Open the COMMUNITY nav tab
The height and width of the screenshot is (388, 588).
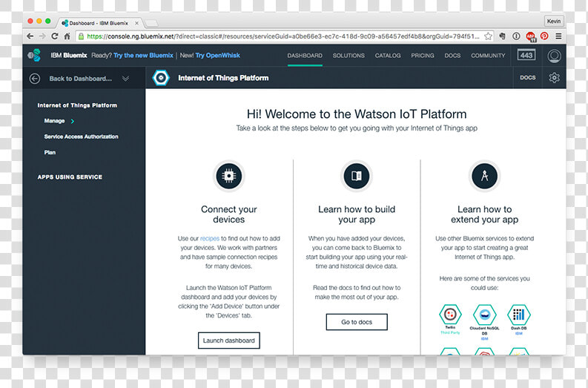[488, 56]
